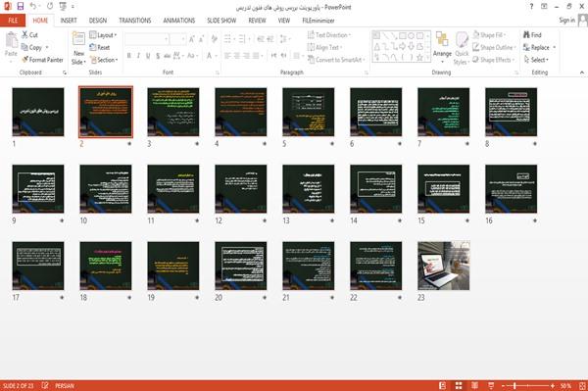Select the Format Painter tool
The width and height of the screenshot is (588, 391).
coord(42,60)
